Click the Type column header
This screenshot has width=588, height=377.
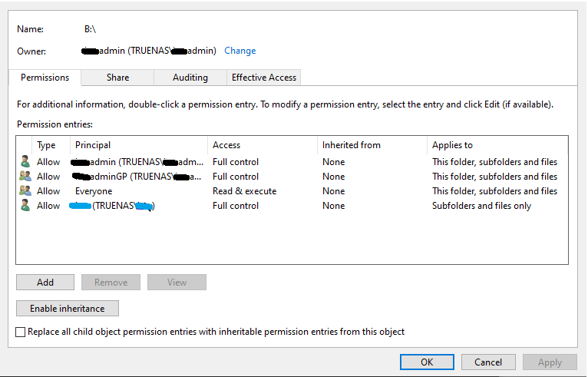[50, 145]
